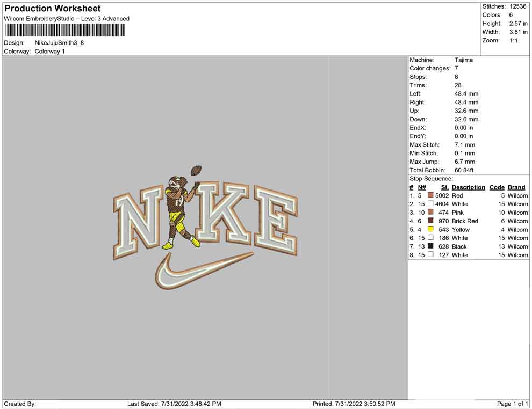Image resolution: width=532 pixels, height=409 pixels.
Task: Click the Max Stitch value 7.1 mm
Action: [465, 144]
